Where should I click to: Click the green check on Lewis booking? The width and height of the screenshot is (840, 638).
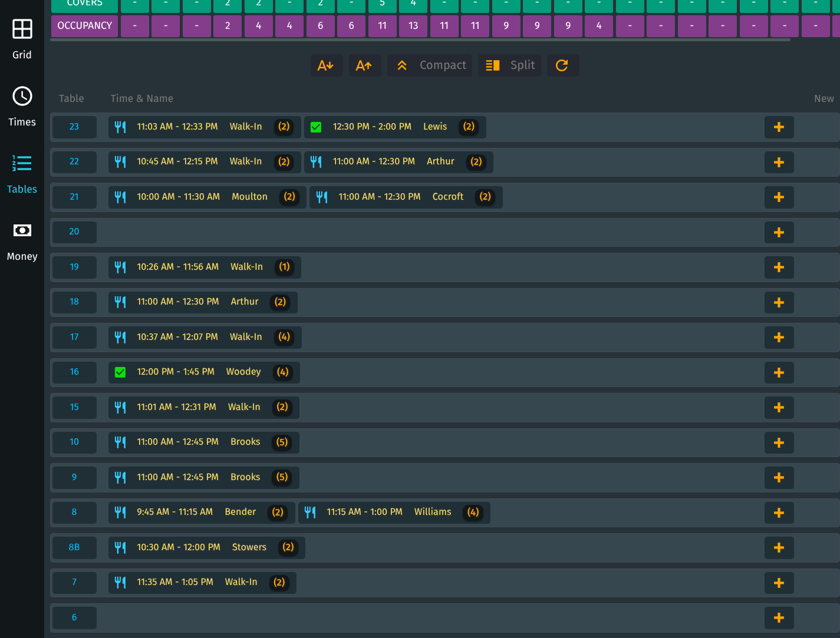pyautogui.click(x=316, y=127)
